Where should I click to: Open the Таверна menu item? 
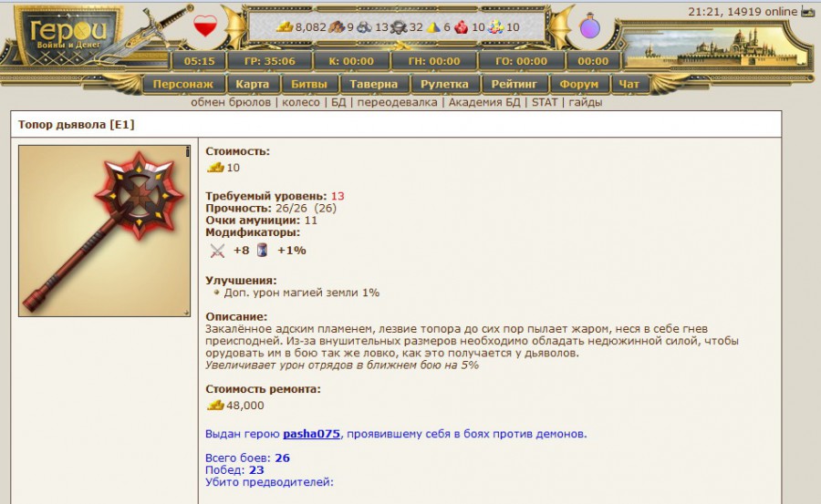pos(373,84)
